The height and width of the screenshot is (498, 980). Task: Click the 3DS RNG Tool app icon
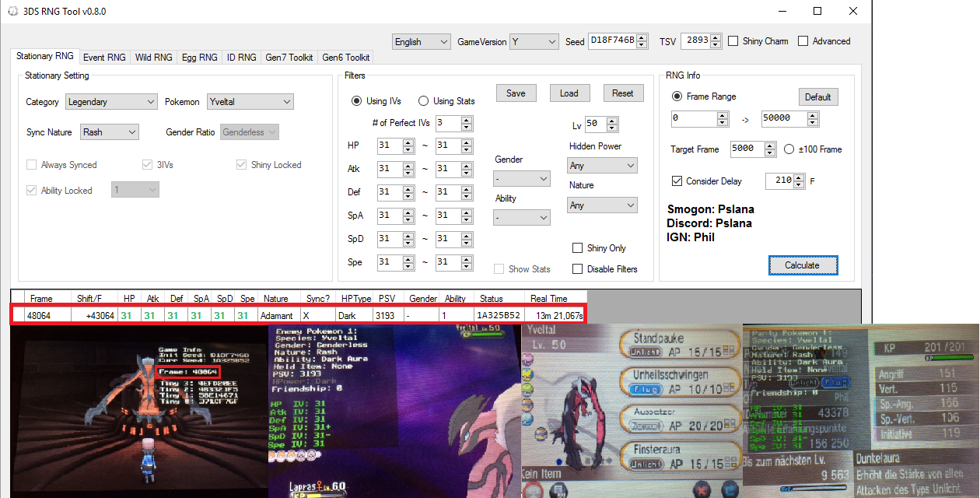click(12, 12)
